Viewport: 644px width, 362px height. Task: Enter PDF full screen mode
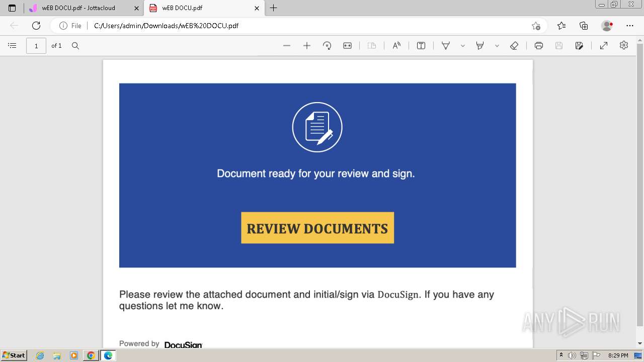coord(604,46)
